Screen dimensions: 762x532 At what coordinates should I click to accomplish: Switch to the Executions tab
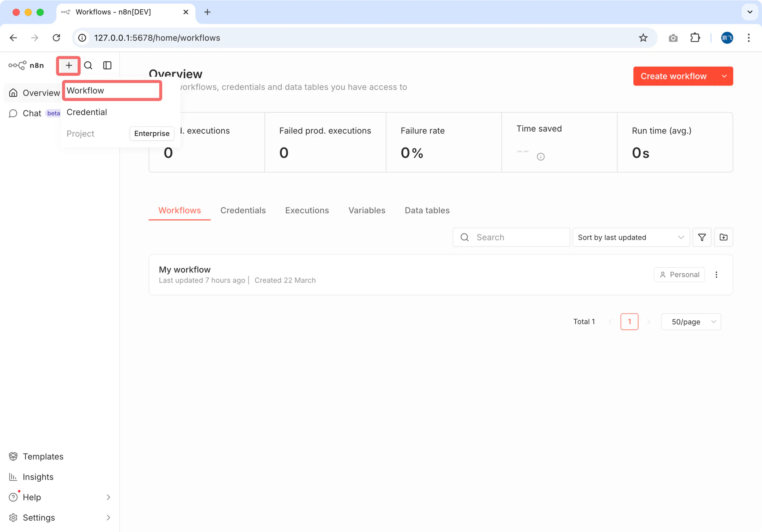tap(307, 210)
